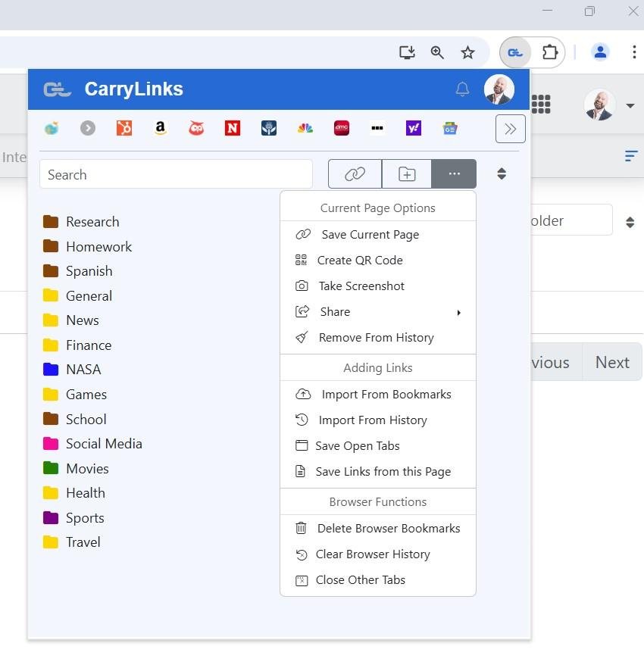The width and height of the screenshot is (644, 665).
Task: Open CarryLinks notifications bell
Action: tap(462, 89)
